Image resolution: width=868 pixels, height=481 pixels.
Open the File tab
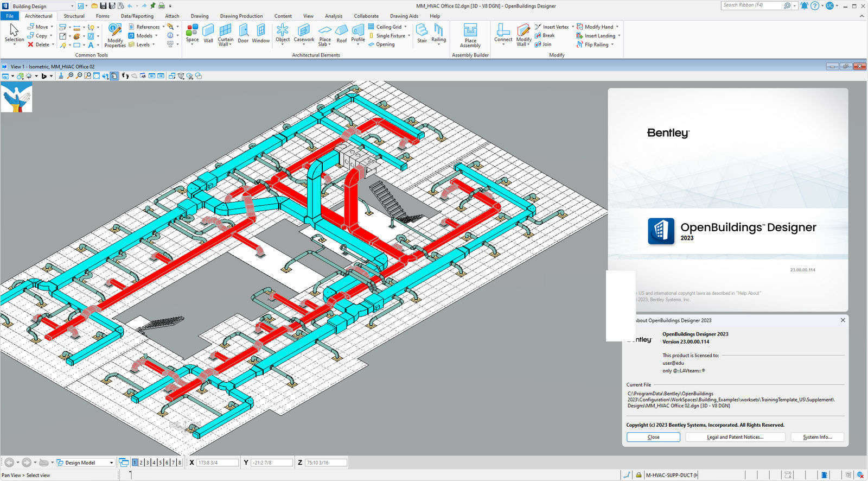(x=10, y=16)
